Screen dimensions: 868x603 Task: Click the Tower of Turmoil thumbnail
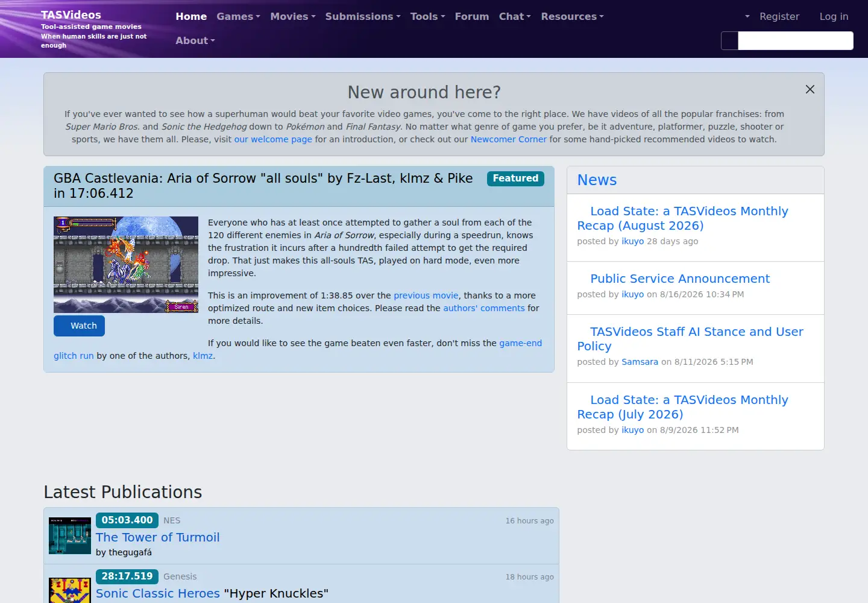(70, 535)
